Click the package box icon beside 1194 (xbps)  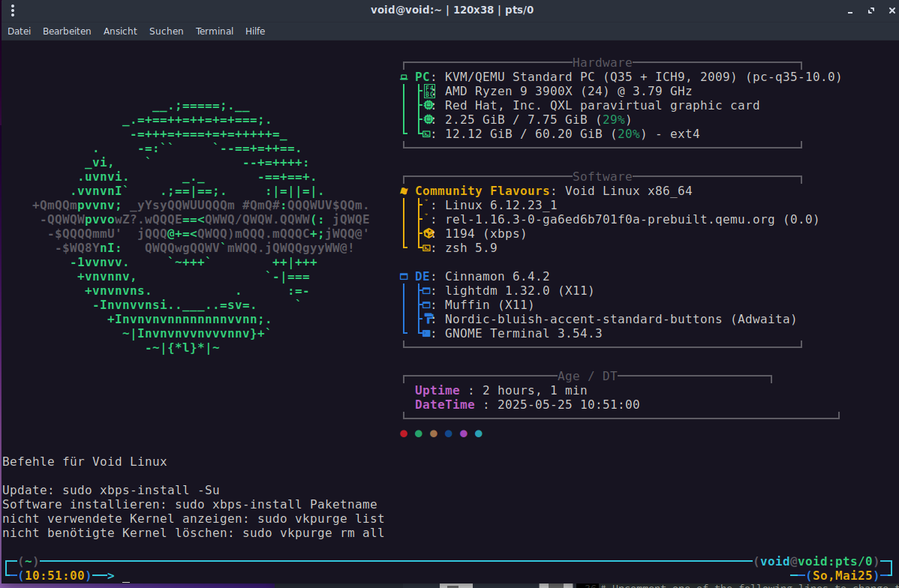click(428, 234)
